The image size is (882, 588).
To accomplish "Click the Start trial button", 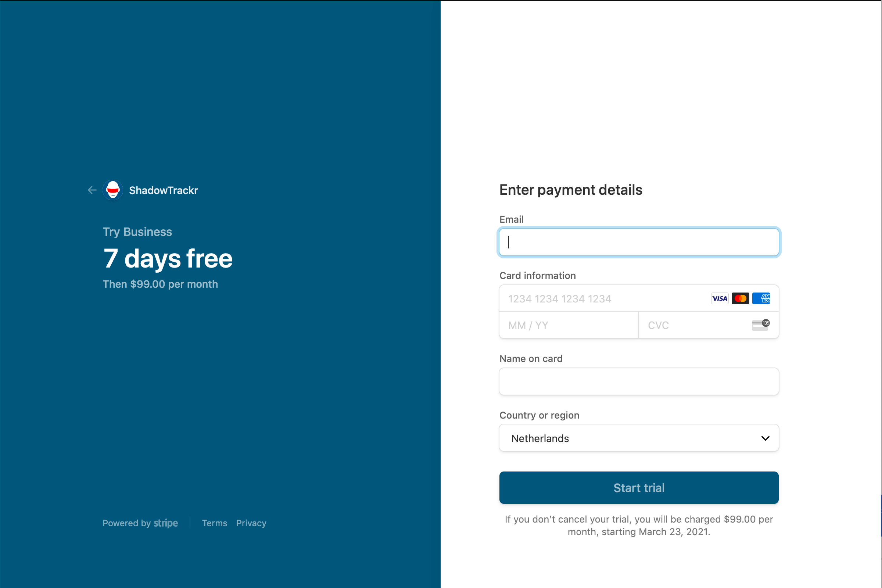I will [x=639, y=488].
